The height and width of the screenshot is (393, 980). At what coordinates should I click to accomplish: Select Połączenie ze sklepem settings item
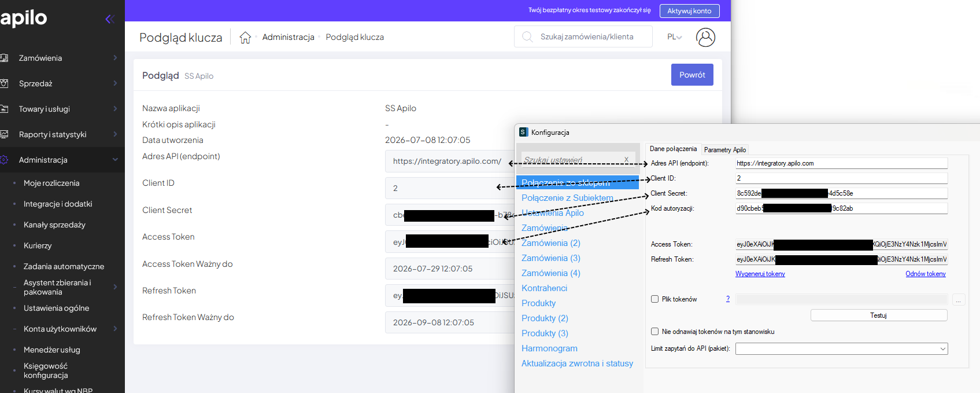[578, 182]
